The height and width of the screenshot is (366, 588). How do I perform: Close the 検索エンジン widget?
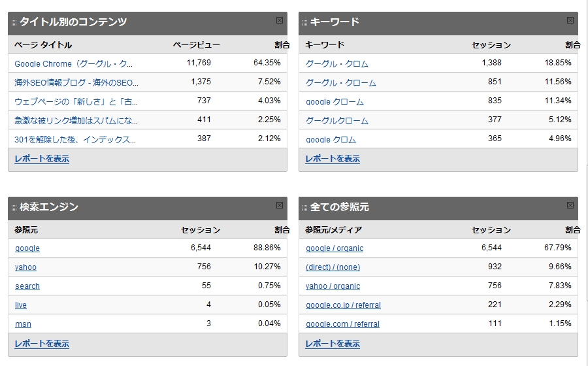(280, 205)
